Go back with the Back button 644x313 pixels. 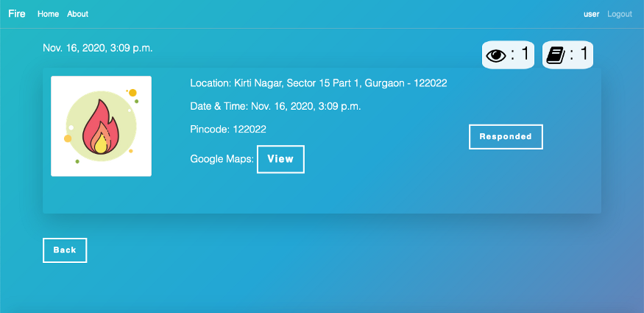coord(65,250)
